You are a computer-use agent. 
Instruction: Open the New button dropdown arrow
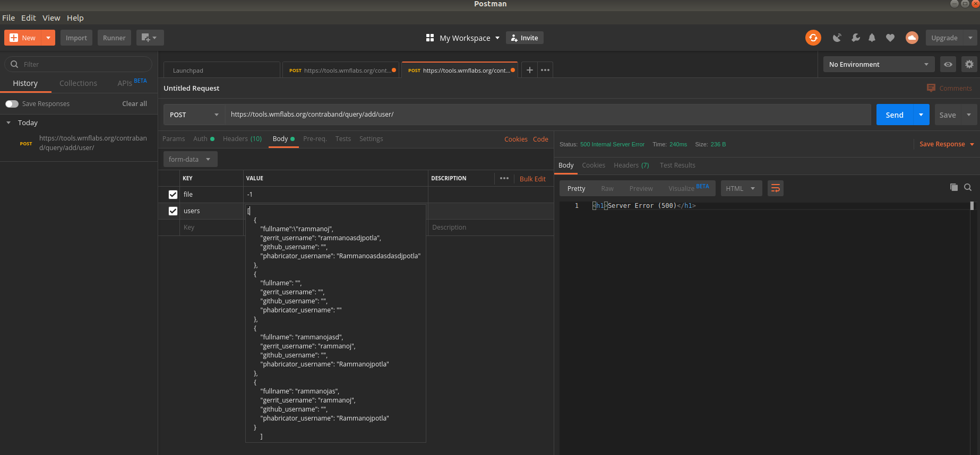(48, 38)
